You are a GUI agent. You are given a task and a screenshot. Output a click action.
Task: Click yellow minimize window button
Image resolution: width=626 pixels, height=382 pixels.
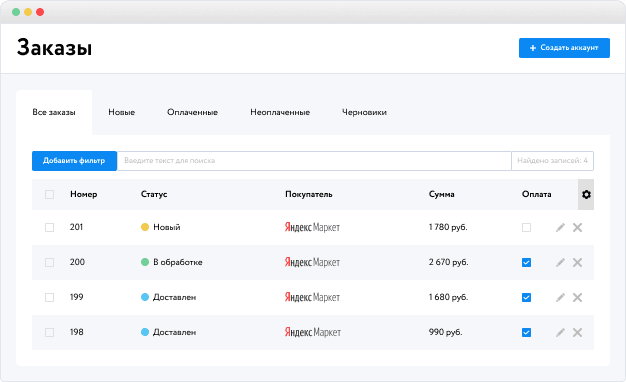tap(28, 12)
